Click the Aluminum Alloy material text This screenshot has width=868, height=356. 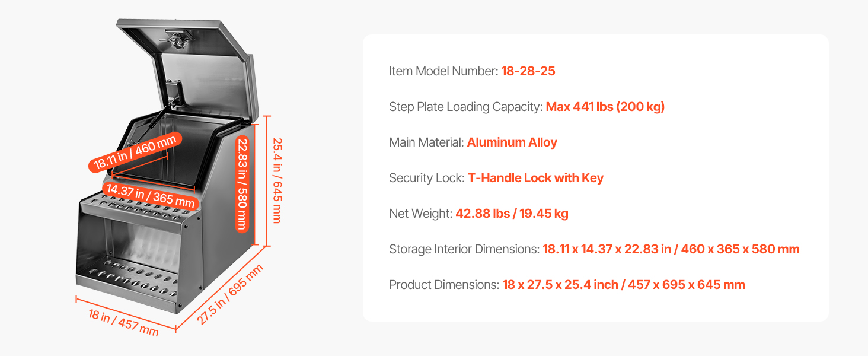[x=512, y=142]
